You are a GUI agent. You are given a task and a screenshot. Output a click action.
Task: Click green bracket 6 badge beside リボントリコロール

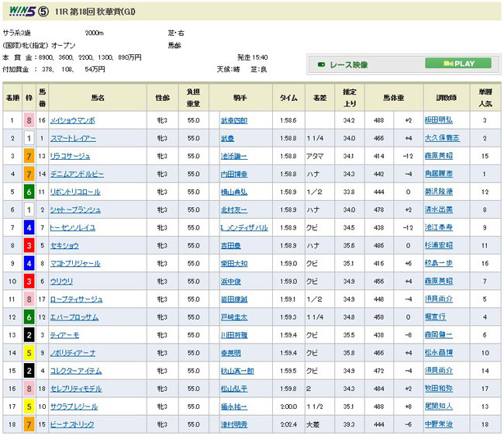[29, 189]
